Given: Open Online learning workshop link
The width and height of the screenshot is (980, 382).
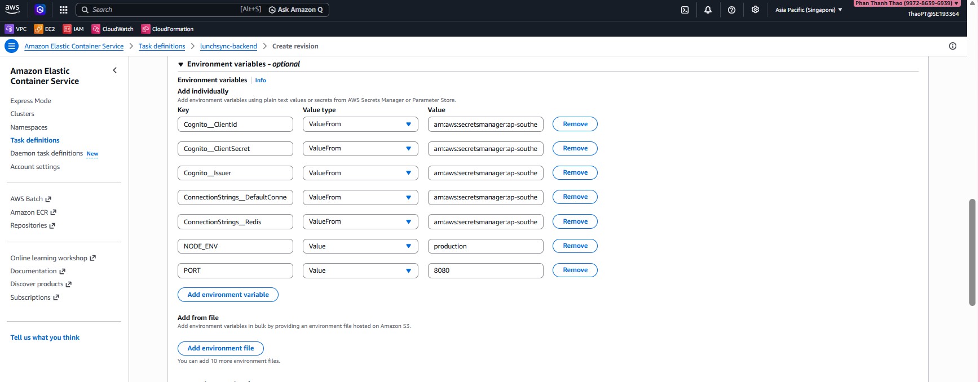Looking at the screenshot, I should (53, 258).
